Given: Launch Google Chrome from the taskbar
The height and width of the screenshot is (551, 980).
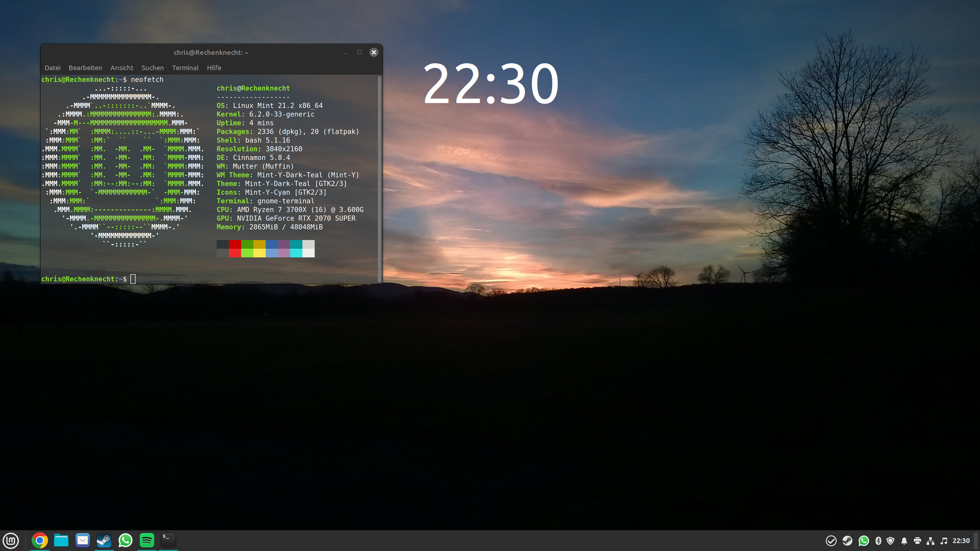Looking at the screenshot, I should click(40, 540).
